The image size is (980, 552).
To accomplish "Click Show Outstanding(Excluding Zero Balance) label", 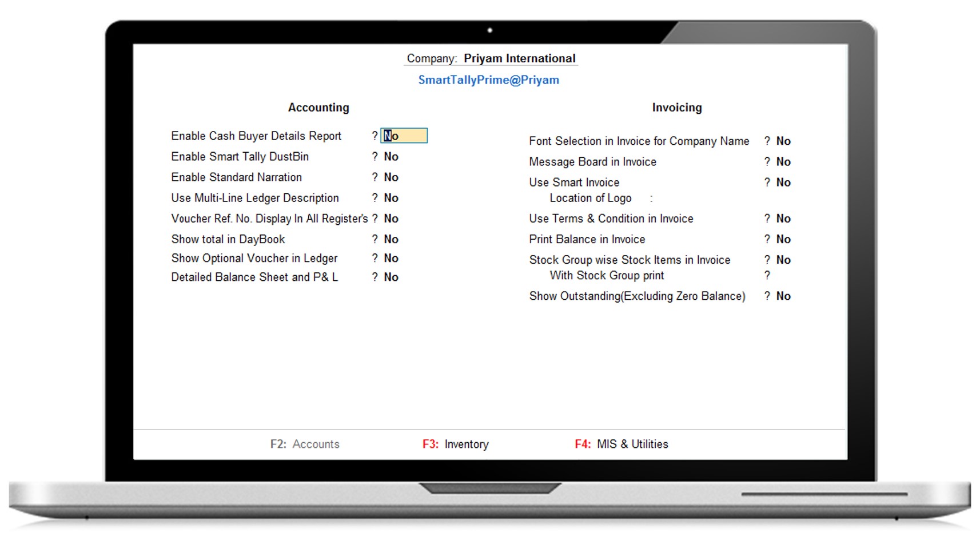I will (x=638, y=296).
